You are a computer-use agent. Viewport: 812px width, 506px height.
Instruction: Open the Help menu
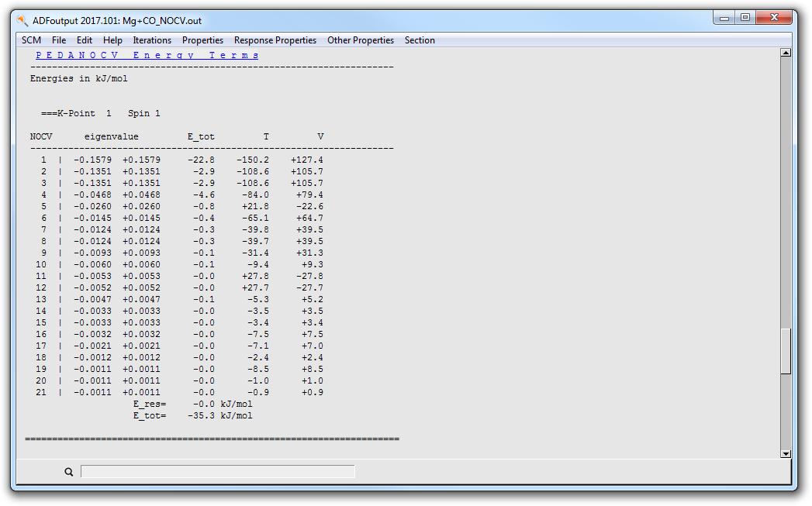pos(113,40)
